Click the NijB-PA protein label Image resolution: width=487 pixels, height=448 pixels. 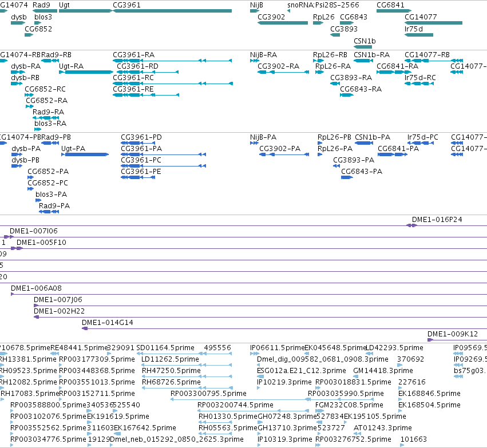[x=263, y=137]
